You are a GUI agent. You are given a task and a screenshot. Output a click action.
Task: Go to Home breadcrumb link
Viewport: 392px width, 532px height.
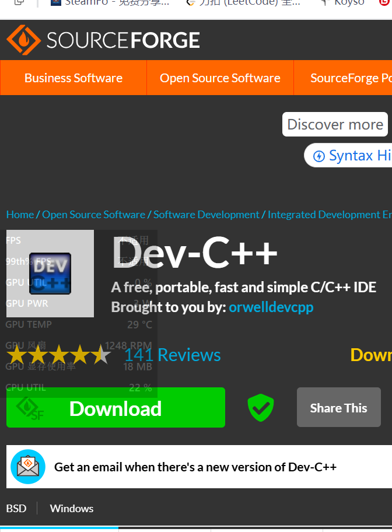pos(20,215)
